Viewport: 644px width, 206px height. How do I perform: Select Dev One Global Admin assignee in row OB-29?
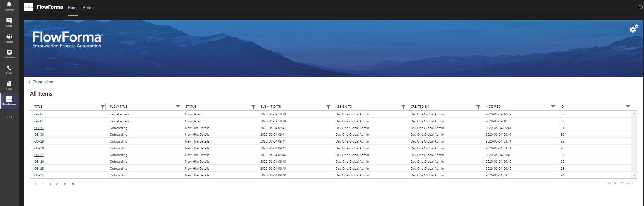point(352,141)
